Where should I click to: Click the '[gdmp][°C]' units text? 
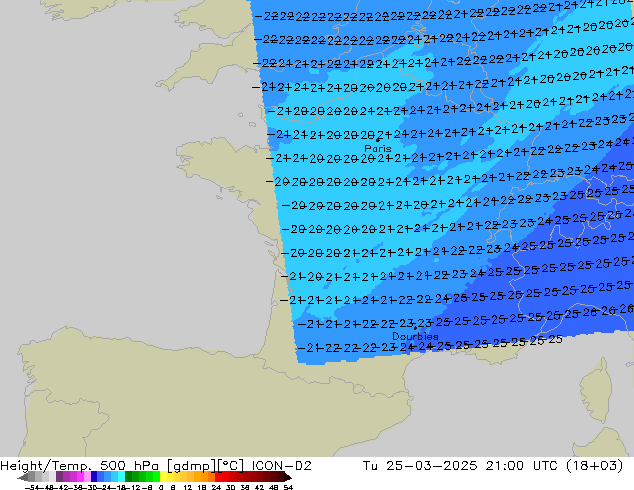point(205,466)
